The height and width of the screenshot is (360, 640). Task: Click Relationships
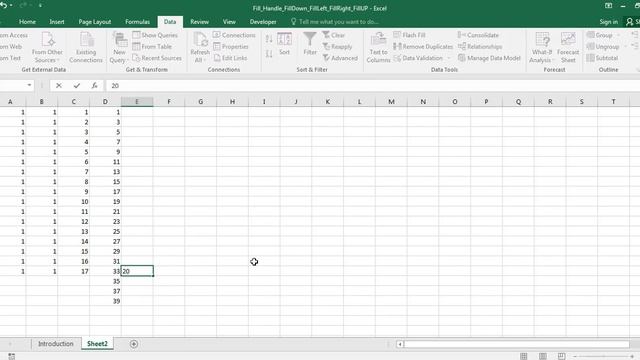(480, 47)
